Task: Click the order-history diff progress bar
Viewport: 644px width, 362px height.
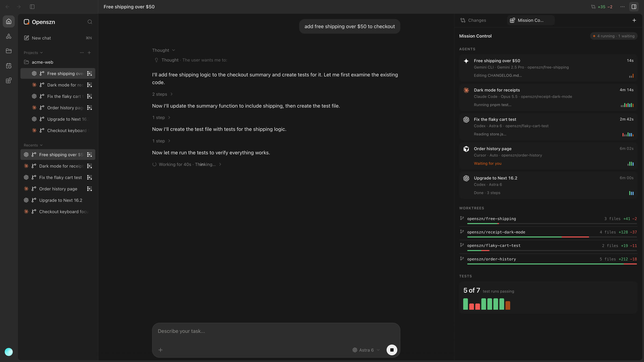Action: click(552, 264)
